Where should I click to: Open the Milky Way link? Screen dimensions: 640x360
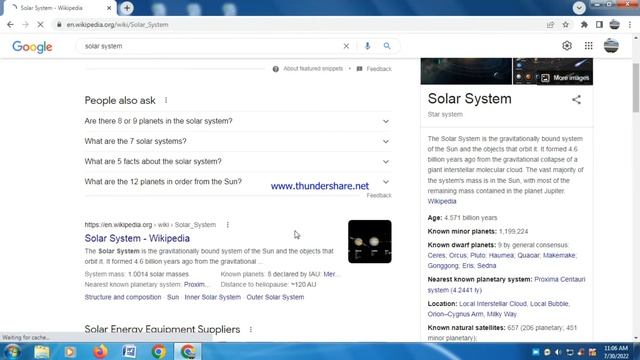point(502,314)
